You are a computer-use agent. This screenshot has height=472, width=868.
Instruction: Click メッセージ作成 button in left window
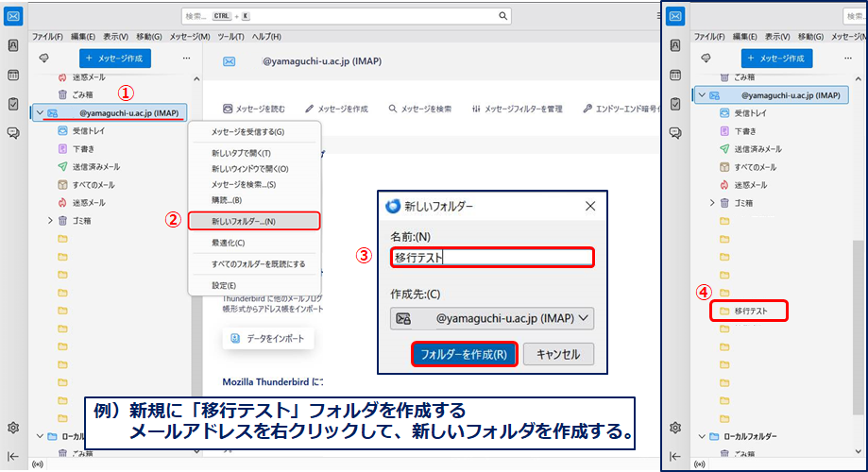click(x=115, y=59)
